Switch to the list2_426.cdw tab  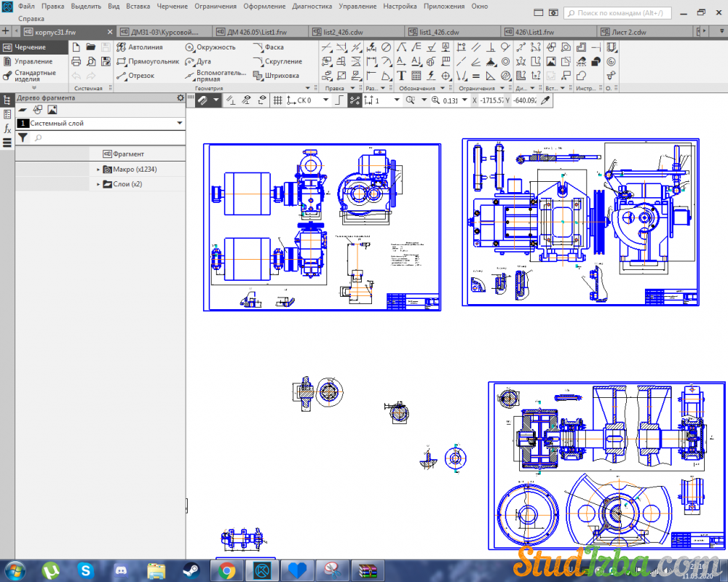pos(337,32)
